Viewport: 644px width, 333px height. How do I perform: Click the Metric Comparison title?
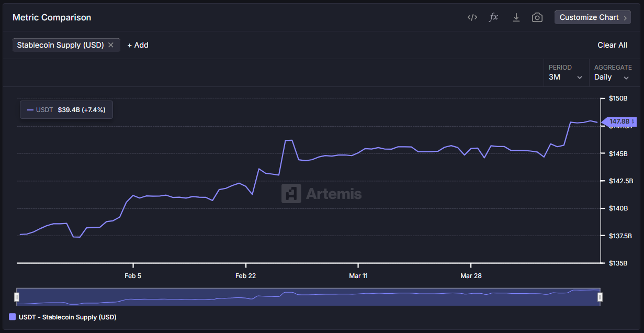(52, 17)
